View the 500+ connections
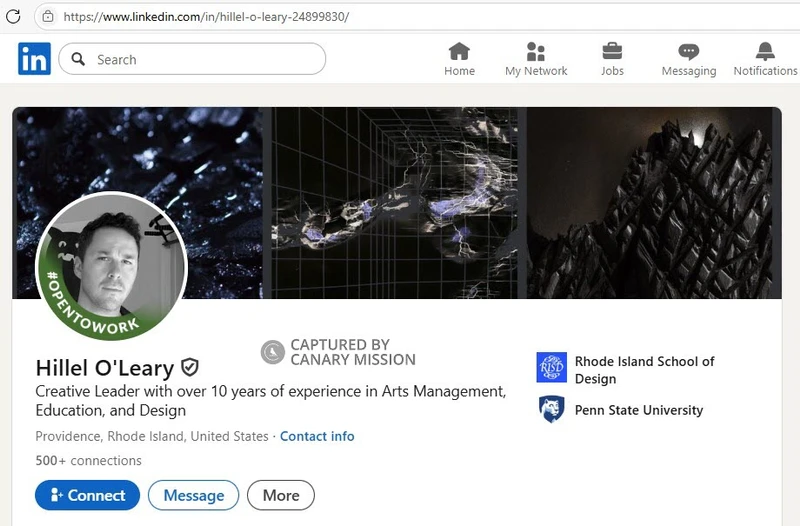 (x=88, y=461)
